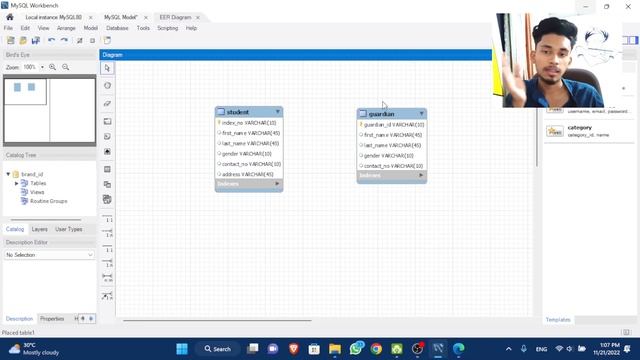Screen dimensions: 640x360
Task: Toggle the grid display icon
Action: 80,40
